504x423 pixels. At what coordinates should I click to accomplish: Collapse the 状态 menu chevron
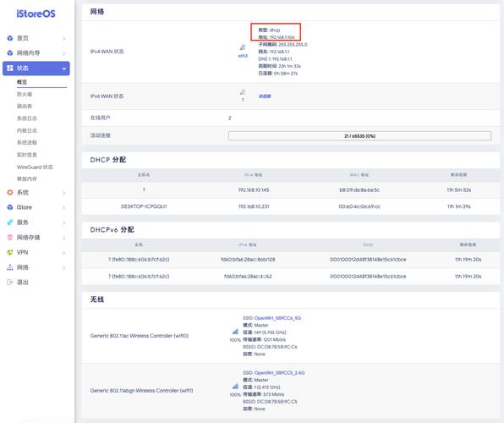point(64,69)
